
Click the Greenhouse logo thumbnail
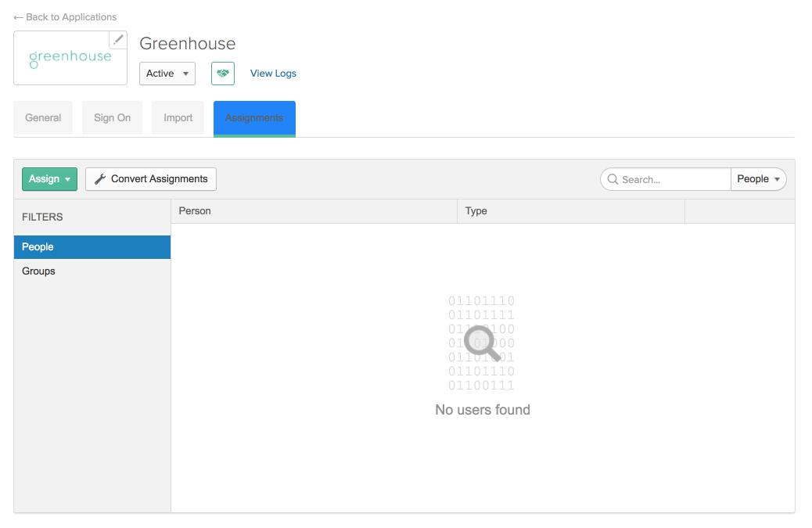tap(70, 58)
